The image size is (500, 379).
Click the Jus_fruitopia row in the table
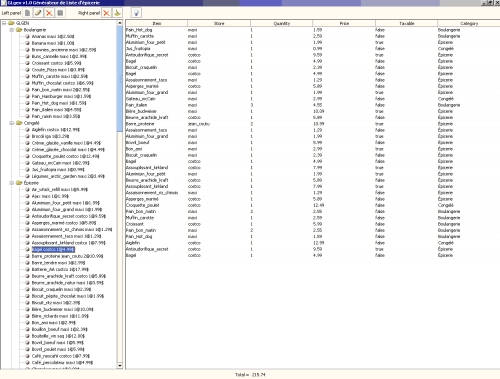[x=313, y=49]
